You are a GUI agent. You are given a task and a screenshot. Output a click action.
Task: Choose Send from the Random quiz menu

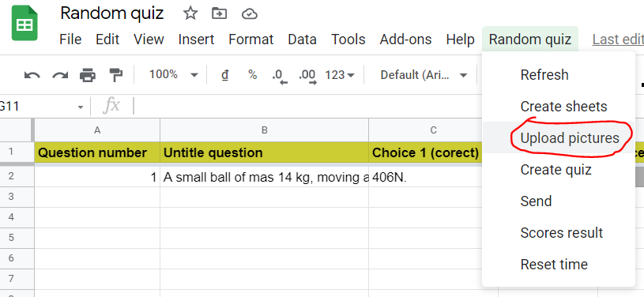559,201
